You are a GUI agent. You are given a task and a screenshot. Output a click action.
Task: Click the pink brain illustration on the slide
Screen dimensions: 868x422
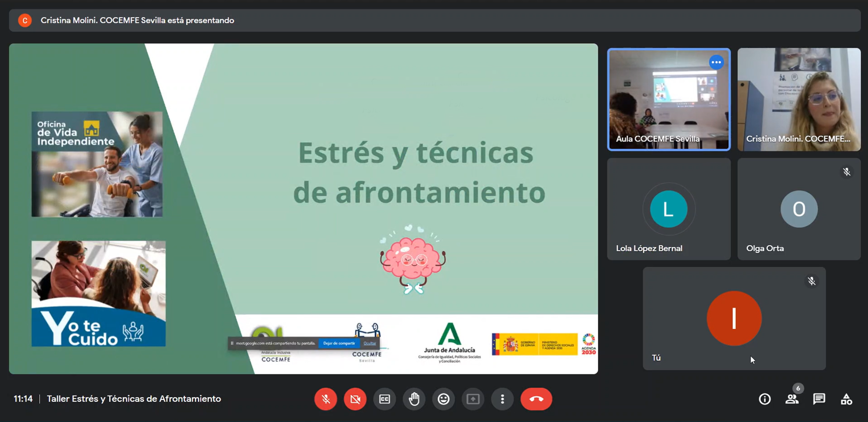coord(413,259)
